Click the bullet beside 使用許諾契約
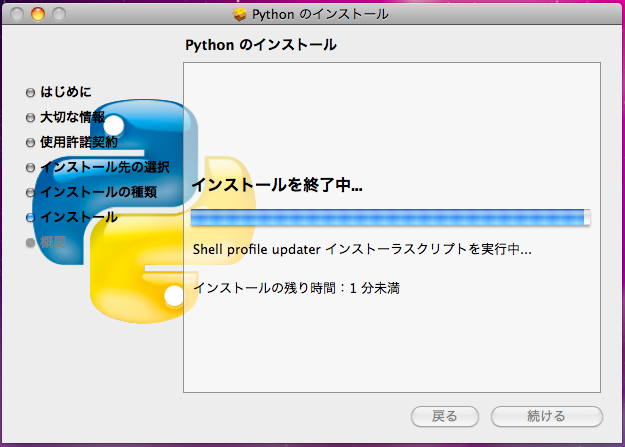Image resolution: width=625 pixels, height=447 pixels. (x=30, y=142)
